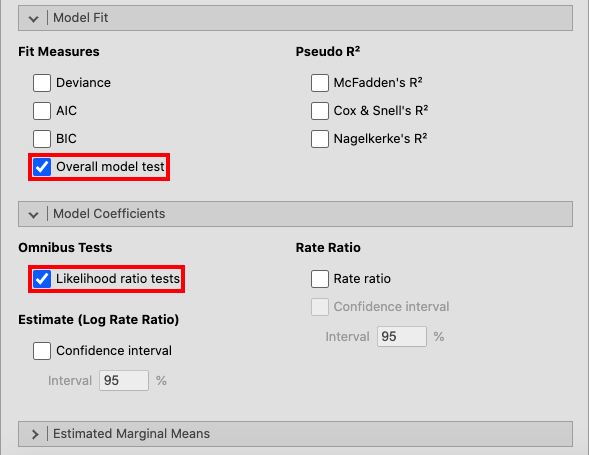
Task: Tick the BIC checkbox
Action: [x=42, y=139]
